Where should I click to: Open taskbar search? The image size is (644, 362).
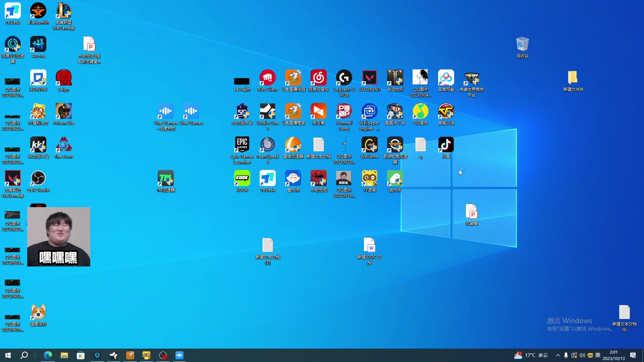point(24,355)
